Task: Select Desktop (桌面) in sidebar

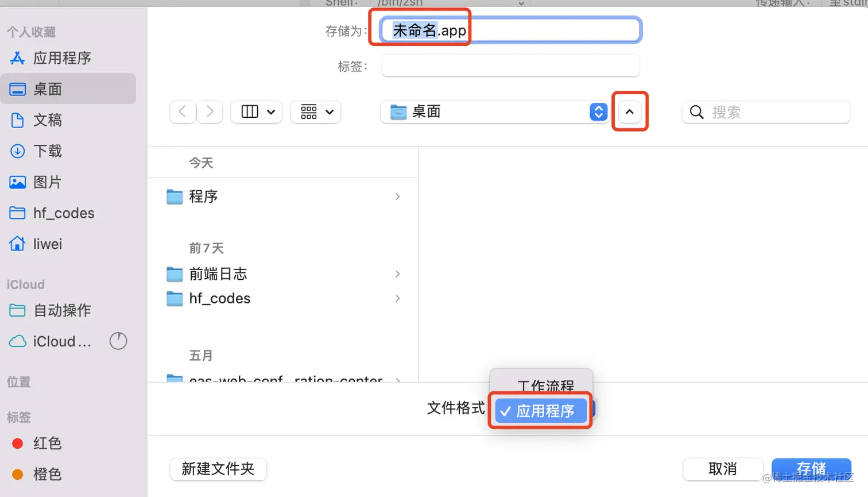Action: click(68, 89)
